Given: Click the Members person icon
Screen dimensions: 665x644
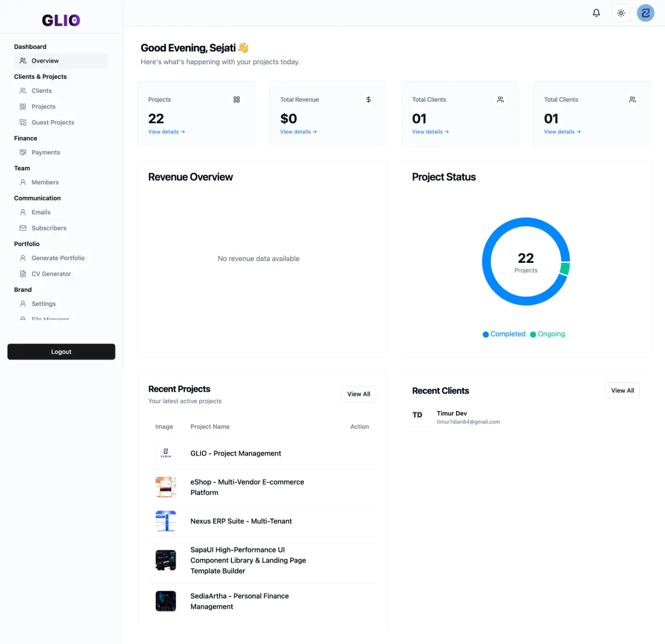Looking at the screenshot, I should coord(23,182).
